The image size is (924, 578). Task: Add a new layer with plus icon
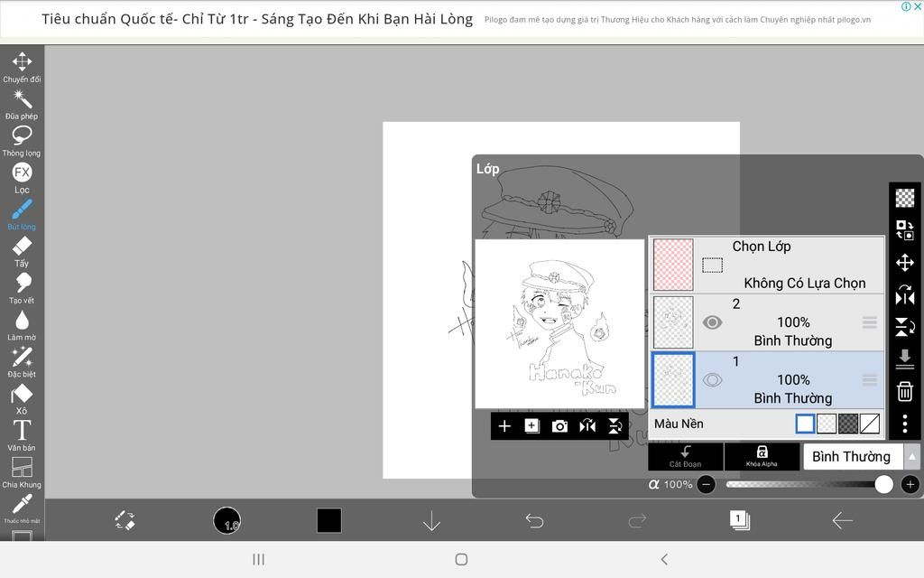504,426
